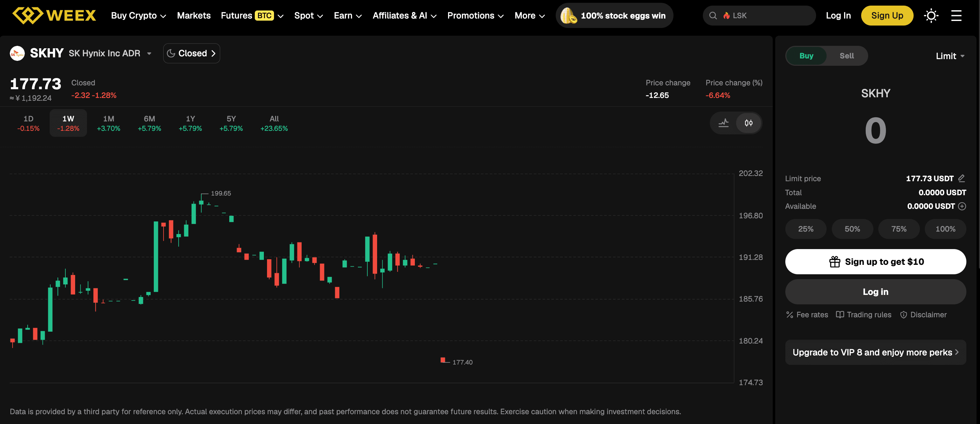Select the All timeframe tab

(274, 123)
